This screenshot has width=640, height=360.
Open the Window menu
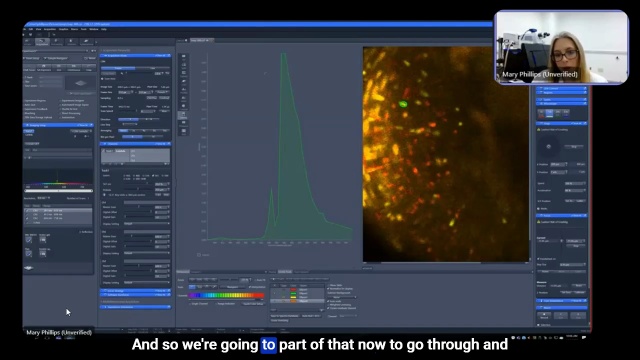pos(93,29)
